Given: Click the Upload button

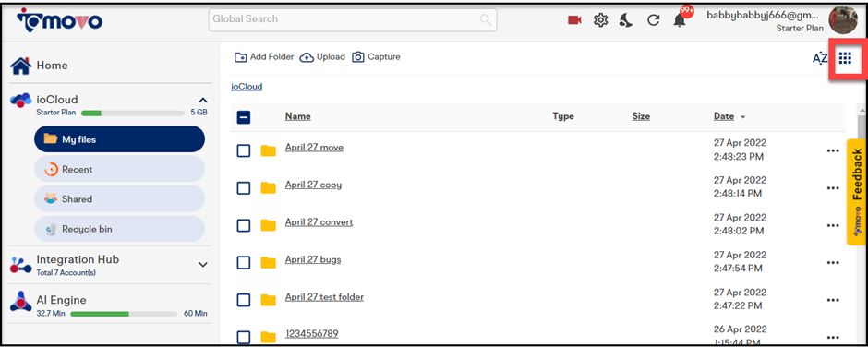Looking at the screenshot, I should pos(322,57).
